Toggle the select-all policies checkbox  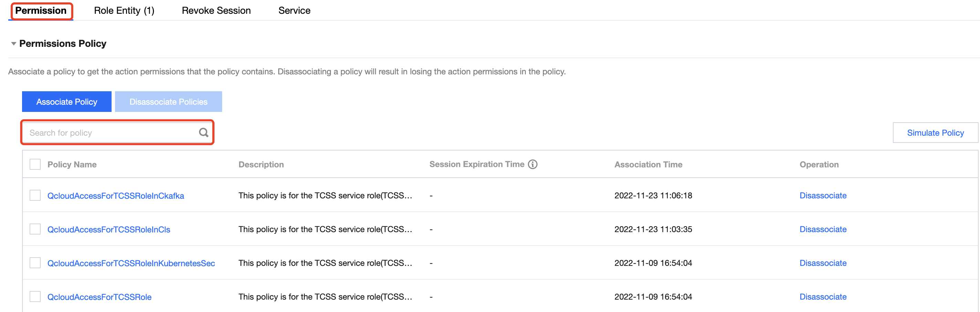pyautogui.click(x=35, y=164)
